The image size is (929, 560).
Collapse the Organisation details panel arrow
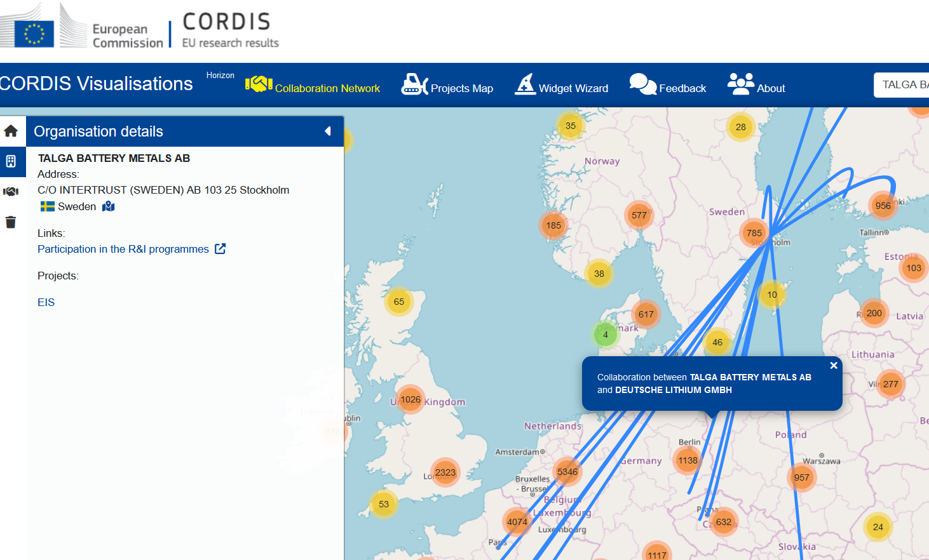click(328, 131)
